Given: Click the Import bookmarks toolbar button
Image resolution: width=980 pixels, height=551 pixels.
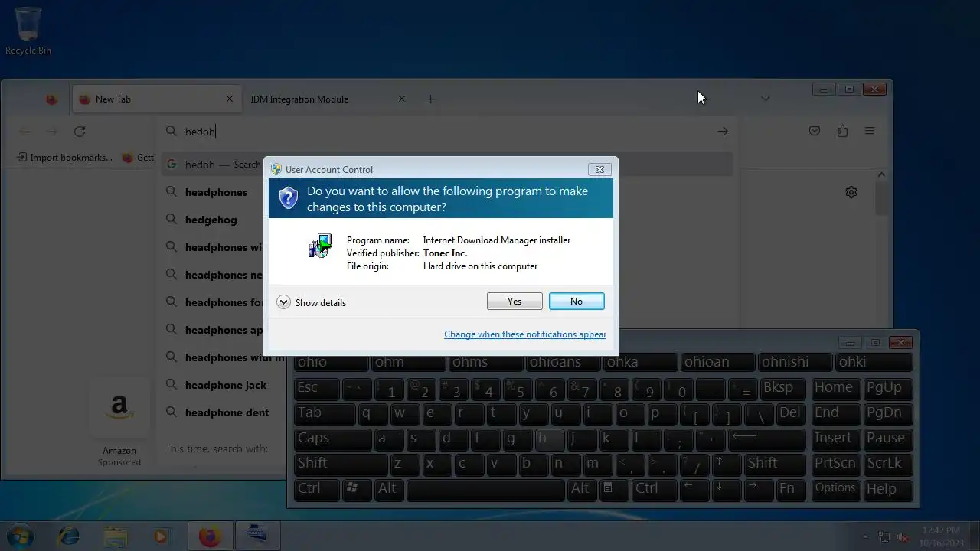Looking at the screenshot, I should (64, 158).
